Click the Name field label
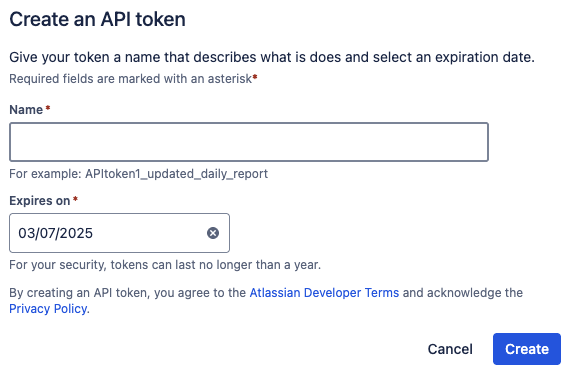 click(26, 110)
